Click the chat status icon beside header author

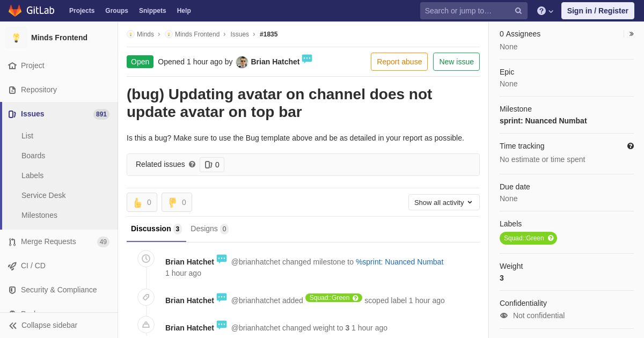point(307,59)
